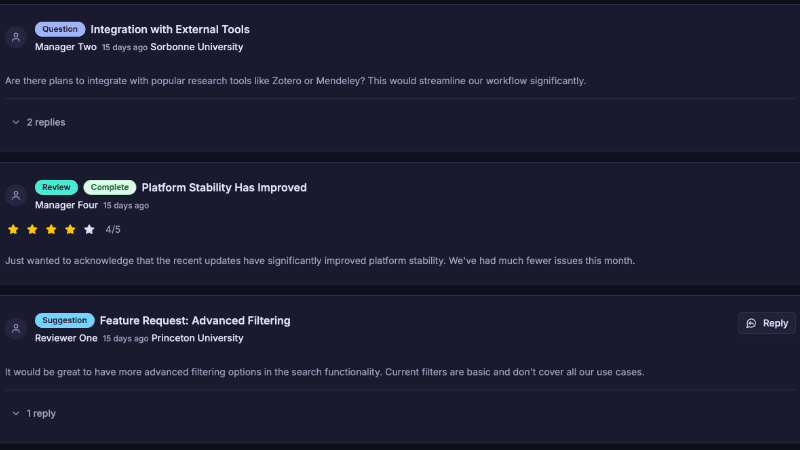Click Reviewer One's user avatar icon
Screen dimensions: 800x450
pyautogui.click(x=16, y=328)
